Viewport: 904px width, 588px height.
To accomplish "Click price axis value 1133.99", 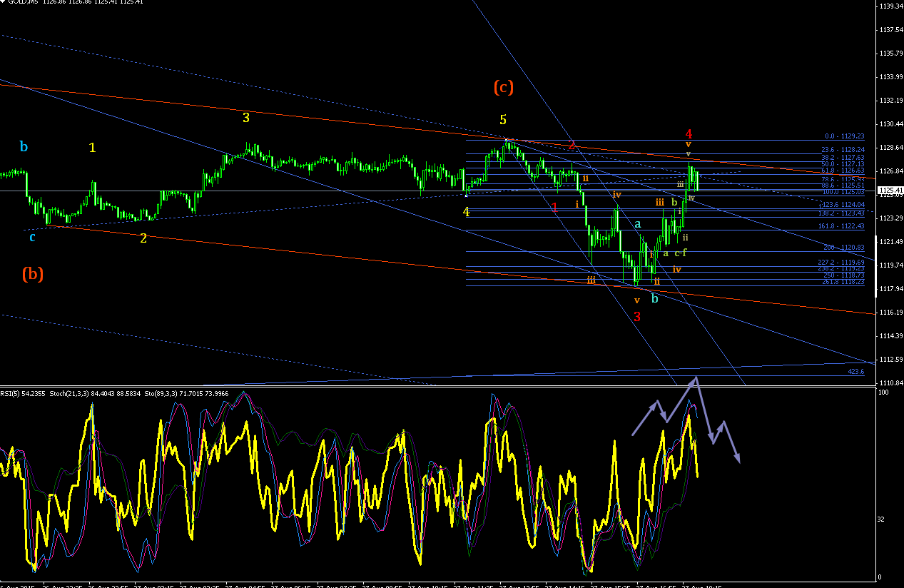I will pyautogui.click(x=891, y=77).
